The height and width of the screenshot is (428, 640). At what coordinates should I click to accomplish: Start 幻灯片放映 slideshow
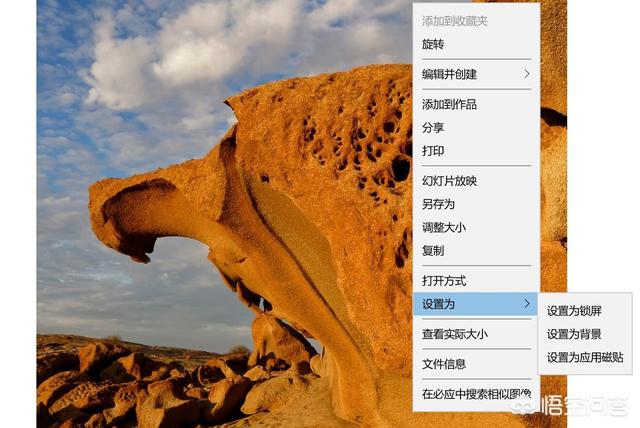(x=476, y=181)
